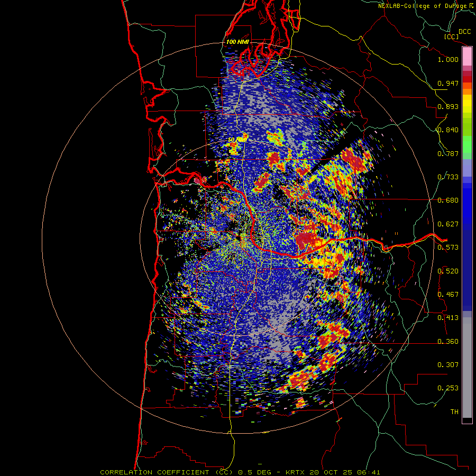This screenshot has width=476, height=476.
Task: Pick the yellow segment of the color scale
Action: pyautogui.click(x=467, y=104)
